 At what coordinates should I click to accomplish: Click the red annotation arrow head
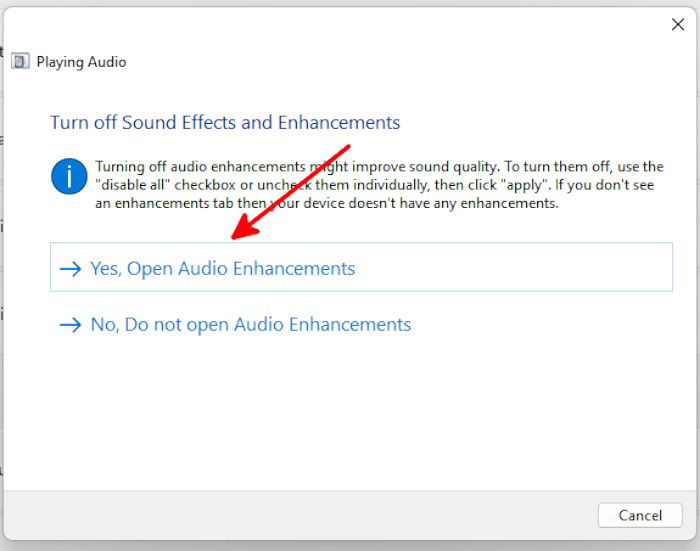click(x=244, y=229)
